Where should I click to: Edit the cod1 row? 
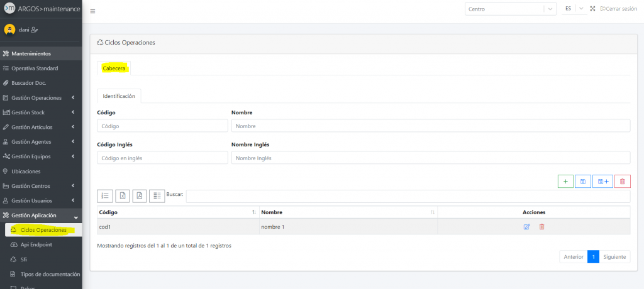[x=526, y=227]
